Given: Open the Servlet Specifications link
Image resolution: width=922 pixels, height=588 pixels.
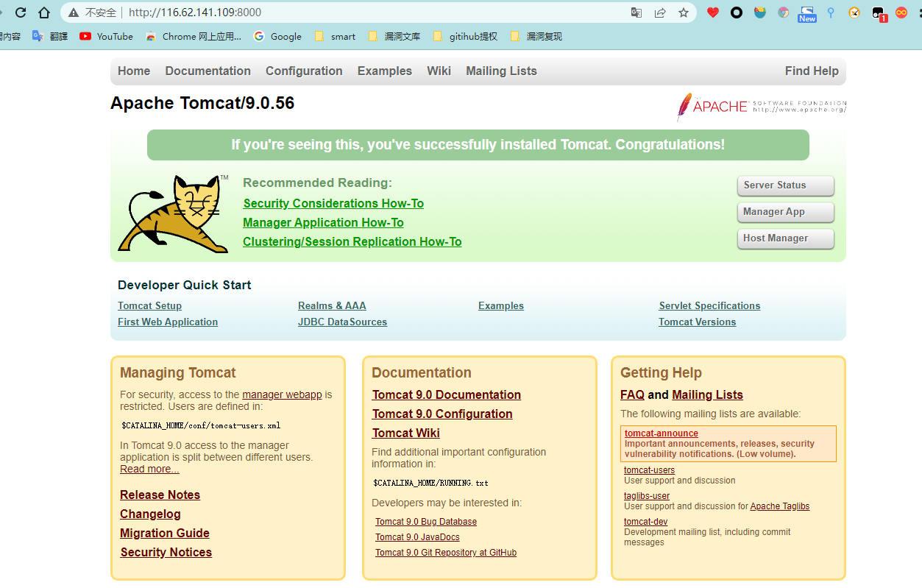Looking at the screenshot, I should (x=709, y=305).
